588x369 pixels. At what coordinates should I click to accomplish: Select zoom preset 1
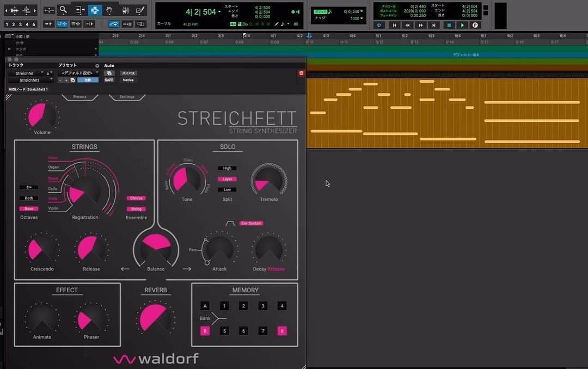(x=7, y=24)
